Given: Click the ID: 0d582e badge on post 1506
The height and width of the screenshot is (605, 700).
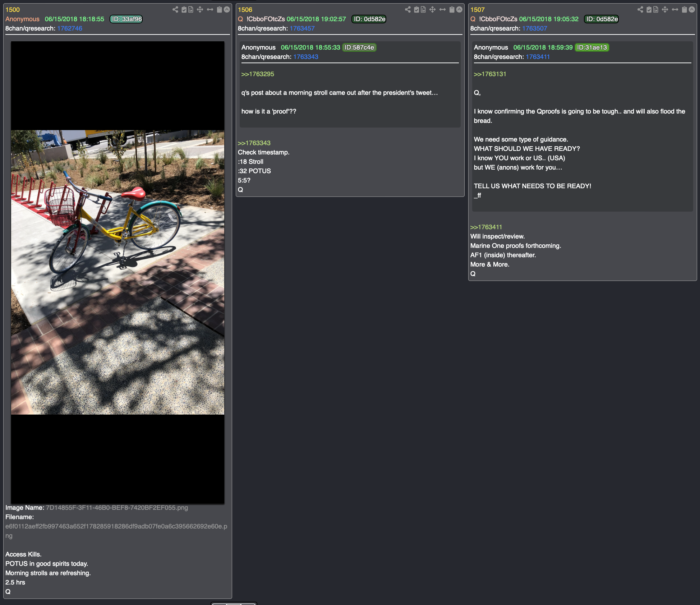Looking at the screenshot, I should pos(369,19).
